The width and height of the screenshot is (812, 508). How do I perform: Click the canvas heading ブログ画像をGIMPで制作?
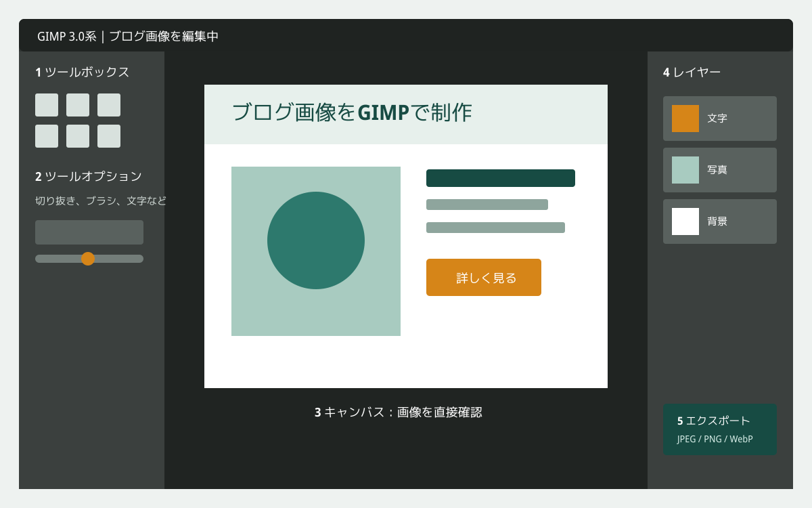pyautogui.click(x=352, y=112)
